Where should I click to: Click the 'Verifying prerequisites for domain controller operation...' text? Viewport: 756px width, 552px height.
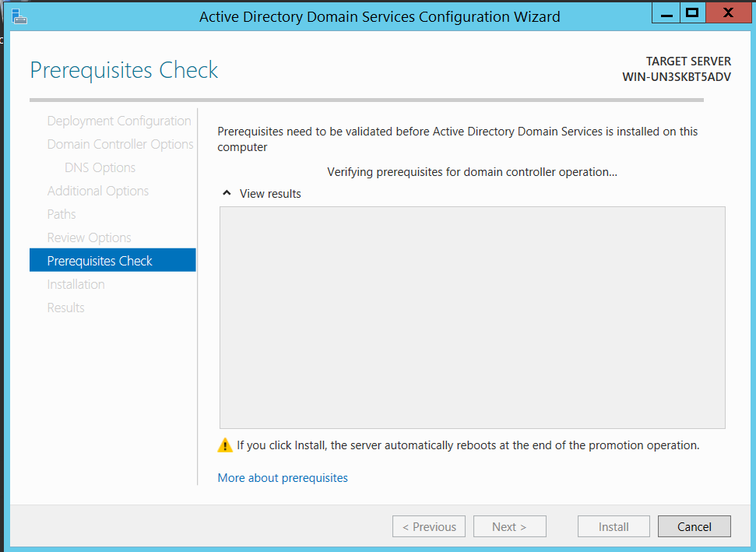tap(472, 172)
